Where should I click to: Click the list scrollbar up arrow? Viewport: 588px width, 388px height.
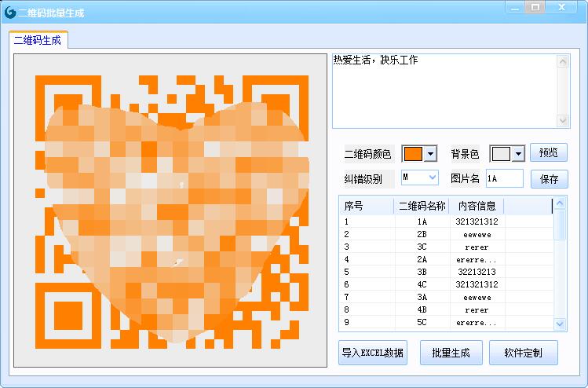560,203
